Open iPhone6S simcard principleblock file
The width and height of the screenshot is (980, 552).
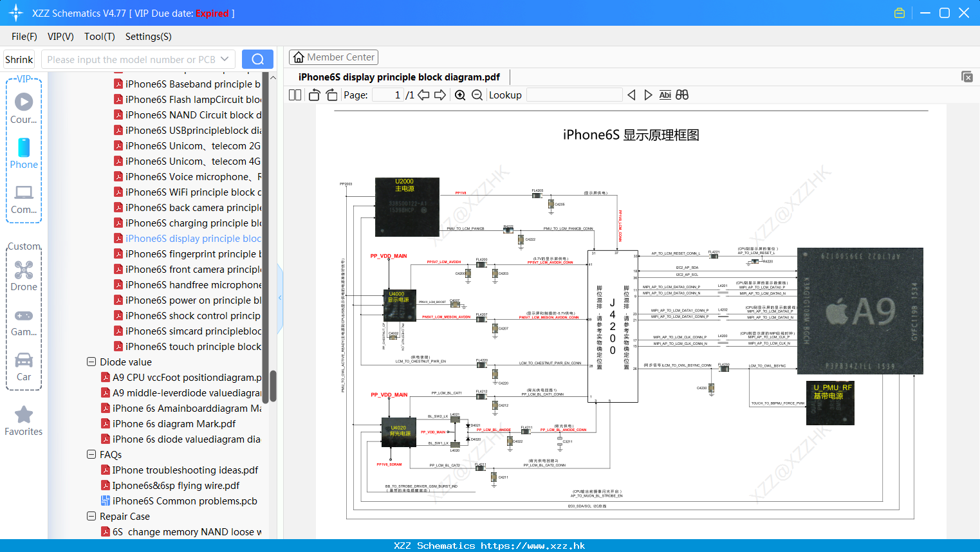(x=187, y=331)
